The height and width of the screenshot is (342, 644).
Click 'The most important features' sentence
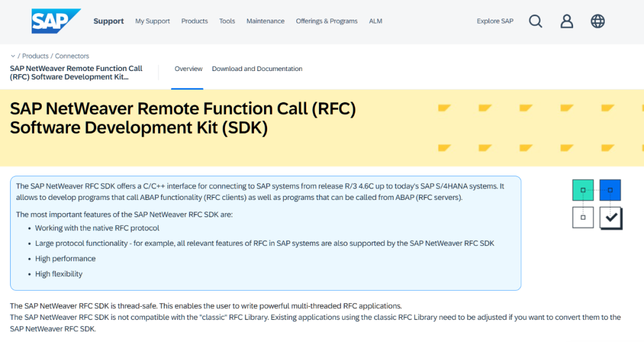124,215
